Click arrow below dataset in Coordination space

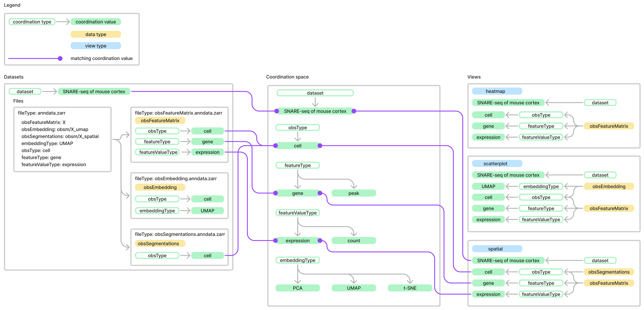pyautogui.click(x=315, y=102)
